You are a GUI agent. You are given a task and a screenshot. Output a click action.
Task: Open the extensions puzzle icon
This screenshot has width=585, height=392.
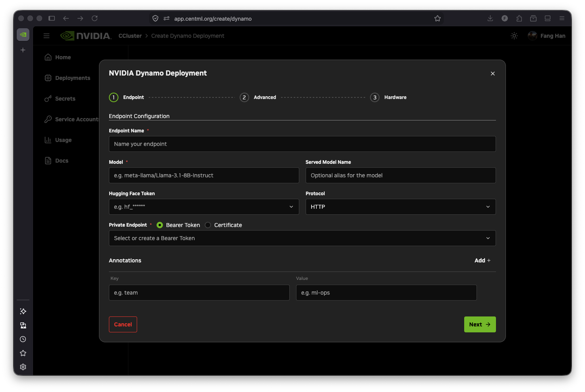click(x=519, y=18)
